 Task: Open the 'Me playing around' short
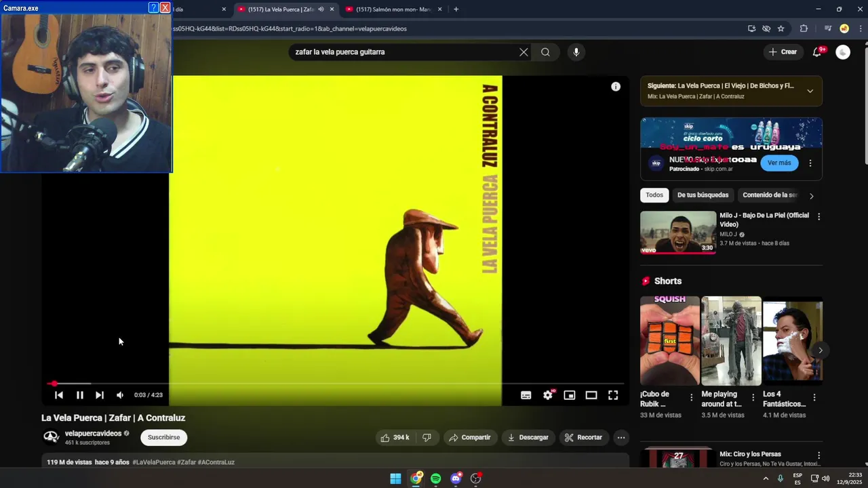coord(731,341)
